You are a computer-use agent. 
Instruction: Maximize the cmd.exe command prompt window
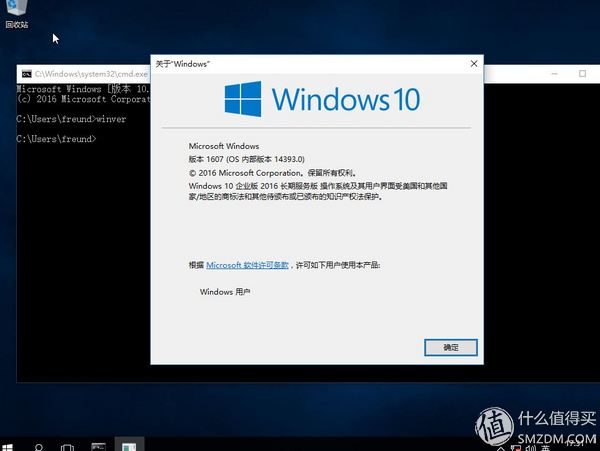pos(582,73)
